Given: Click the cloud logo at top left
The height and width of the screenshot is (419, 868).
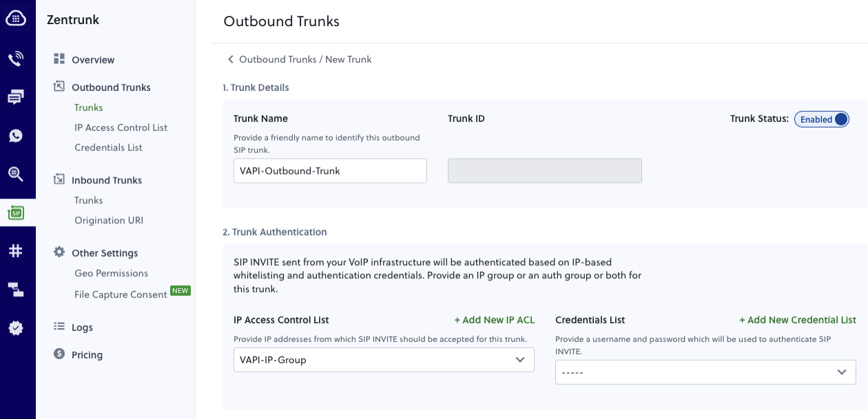Looking at the screenshot, I should point(17,17).
